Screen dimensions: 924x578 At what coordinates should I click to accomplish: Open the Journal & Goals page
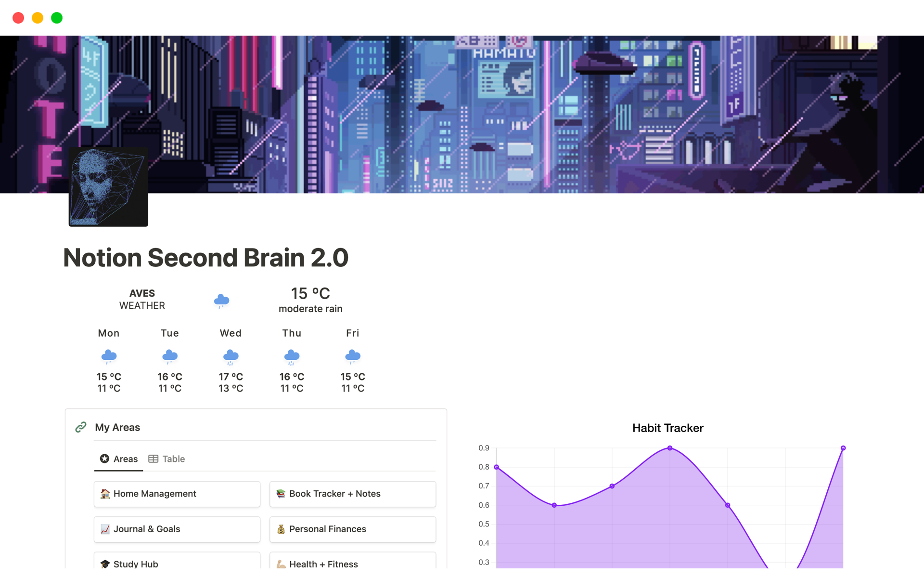point(177,529)
